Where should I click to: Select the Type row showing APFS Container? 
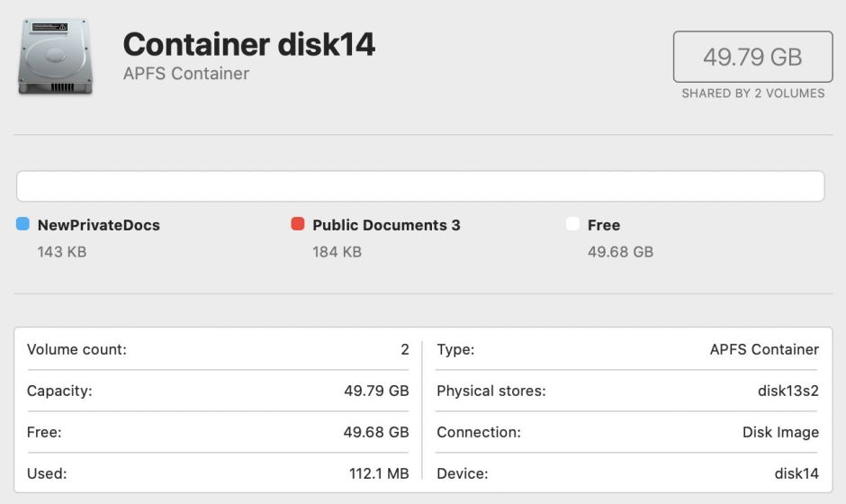click(627, 349)
